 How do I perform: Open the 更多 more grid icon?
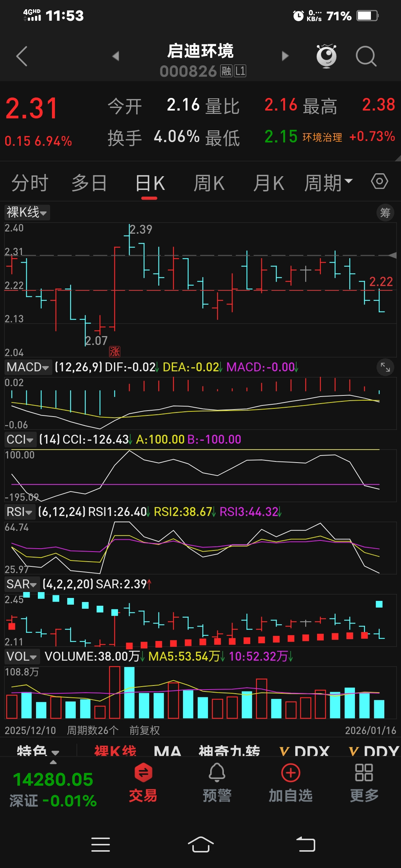pos(364,783)
